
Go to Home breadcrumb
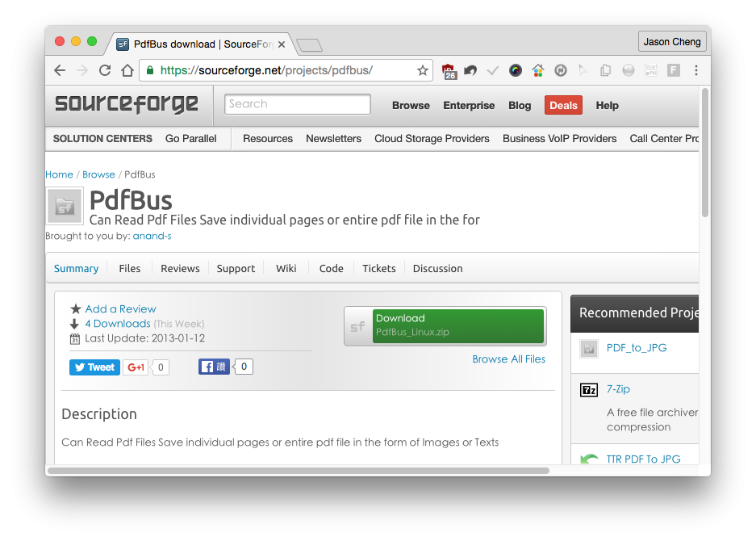tap(60, 174)
